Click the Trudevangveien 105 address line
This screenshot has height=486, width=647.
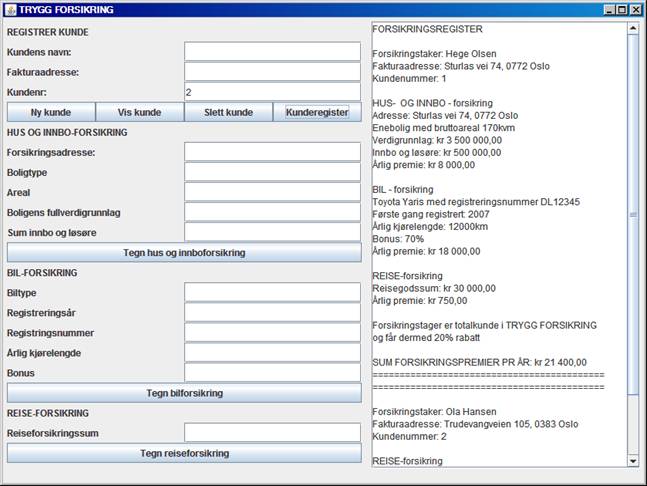(x=475, y=424)
